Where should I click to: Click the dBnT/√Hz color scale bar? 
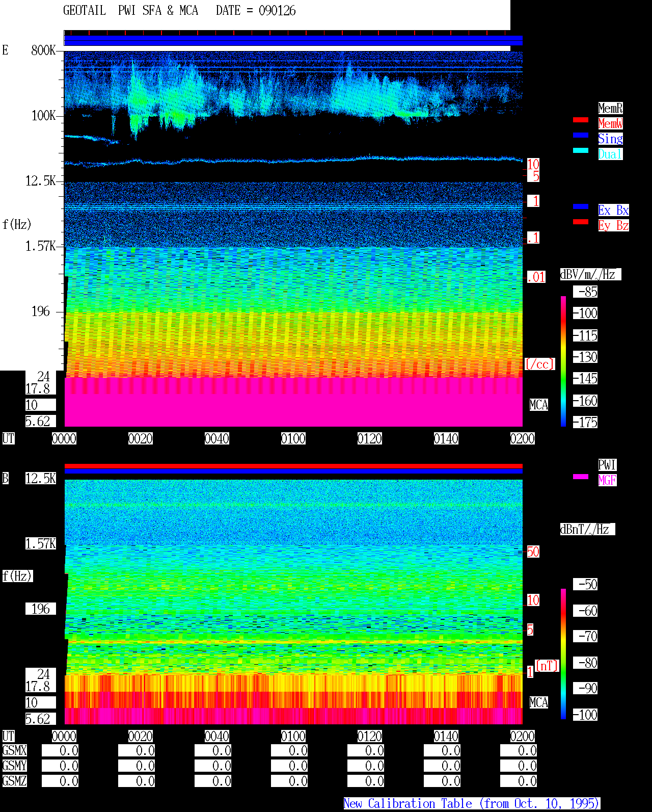(x=563, y=654)
